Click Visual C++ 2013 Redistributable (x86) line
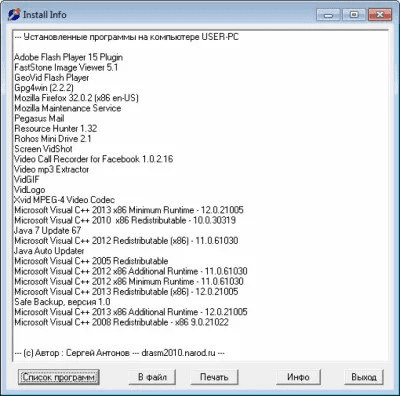Viewport: 400px width, 396px height. pos(126,292)
